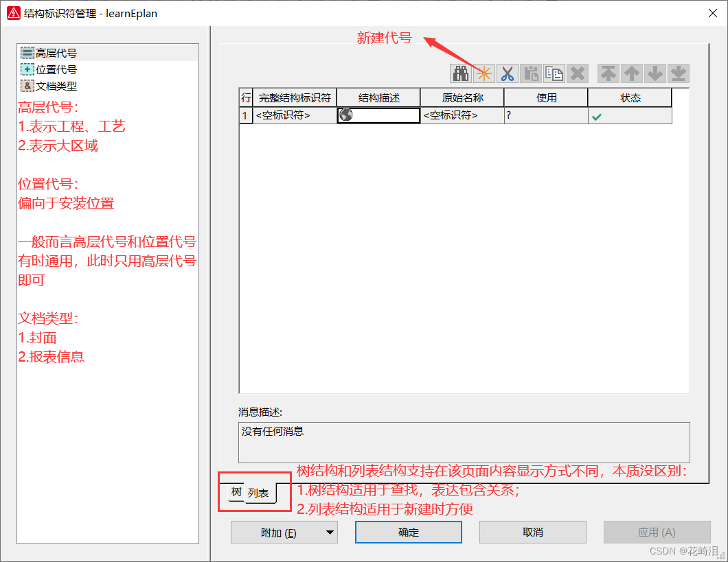Switch to the 树 tab
728x562 pixels.
point(236,491)
